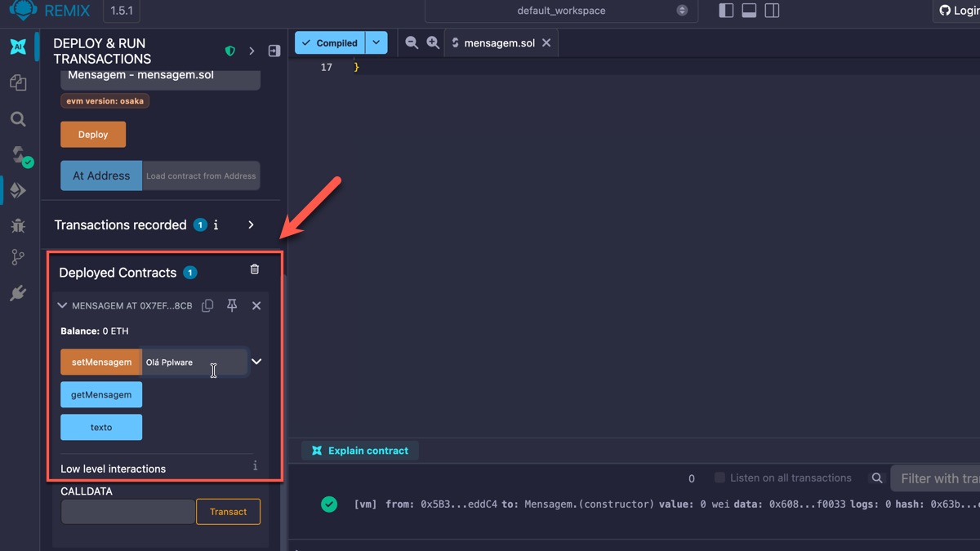Open the Git source control sidebar icon

[18, 258]
